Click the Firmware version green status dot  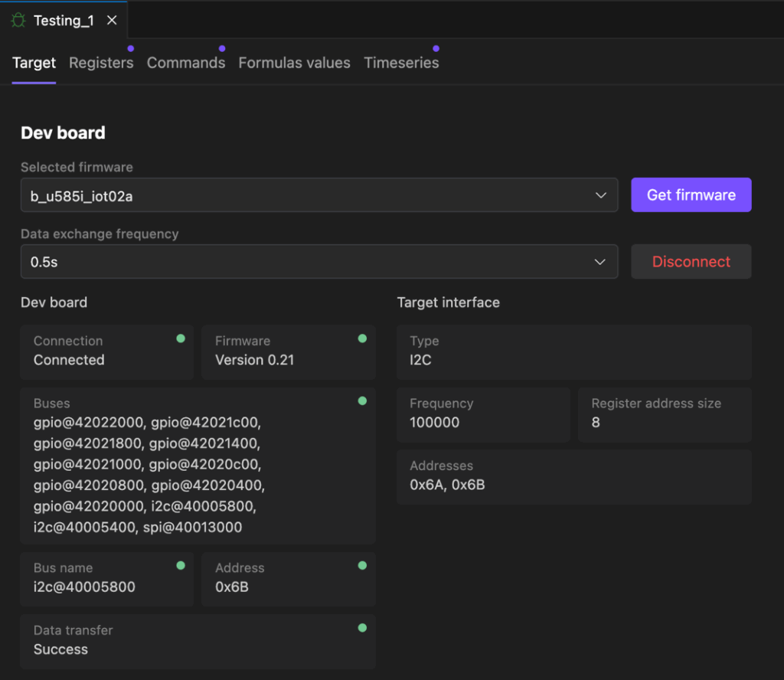tap(362, 338)
